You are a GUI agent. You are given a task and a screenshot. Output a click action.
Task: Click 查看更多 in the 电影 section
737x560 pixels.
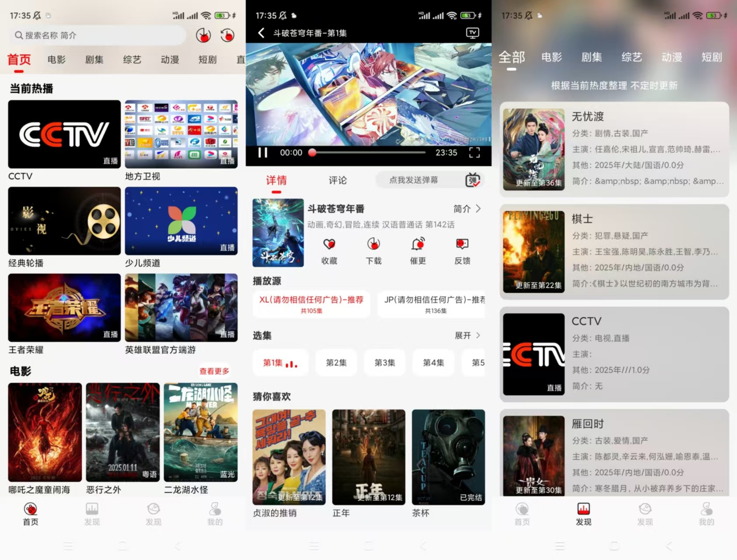point(214,371)
